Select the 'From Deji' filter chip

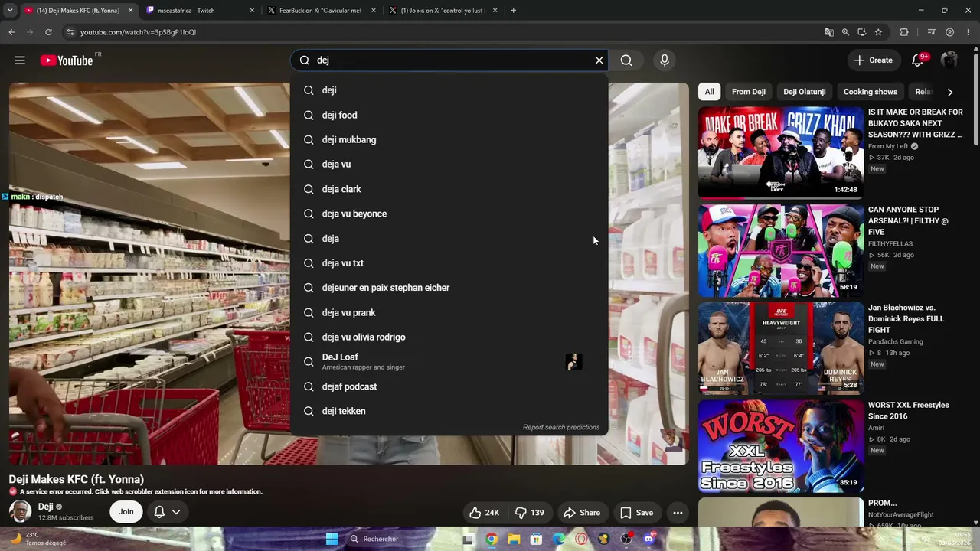point(749,92)
